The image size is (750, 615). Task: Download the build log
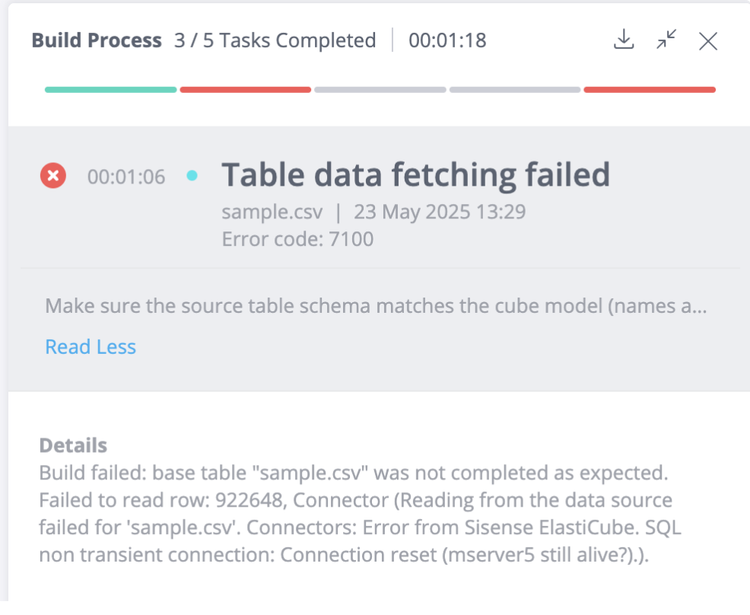tap(624, 40)
